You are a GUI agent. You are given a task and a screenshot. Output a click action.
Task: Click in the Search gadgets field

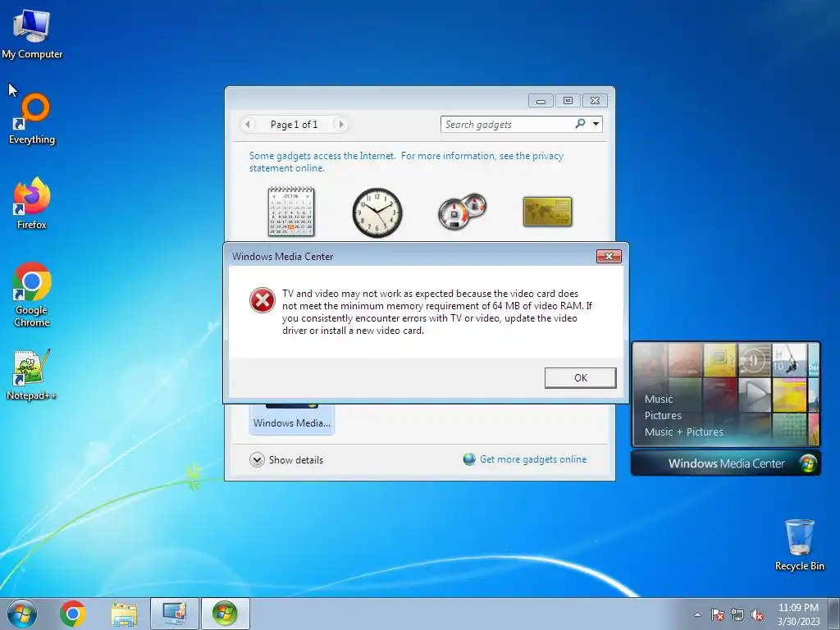[506, 125]
